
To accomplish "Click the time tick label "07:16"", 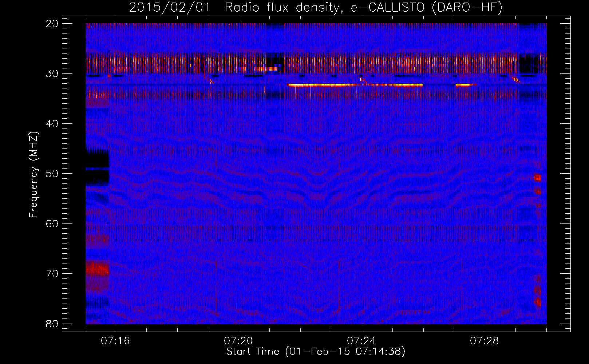I will click(115, 341).
